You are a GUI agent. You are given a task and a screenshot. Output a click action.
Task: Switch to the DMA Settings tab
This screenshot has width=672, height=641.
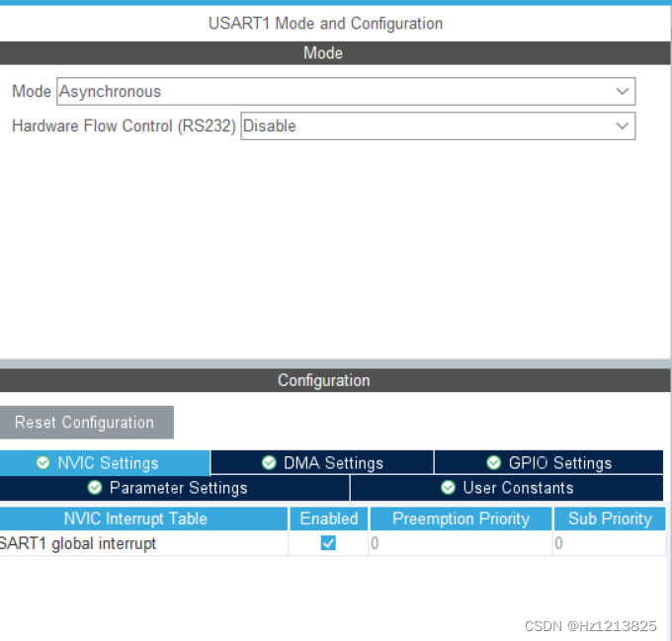tap(322, 463)
